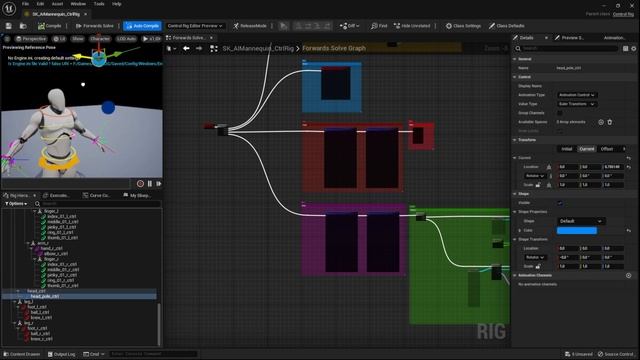Open the hierarchy Options dropdown
The height and width of the screenshot is (360, 640).
click(x=16, y=204)
